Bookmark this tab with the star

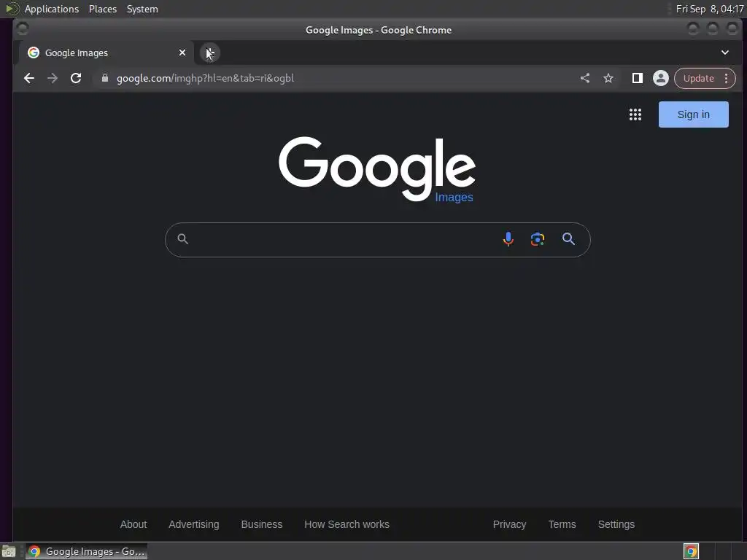608,78
